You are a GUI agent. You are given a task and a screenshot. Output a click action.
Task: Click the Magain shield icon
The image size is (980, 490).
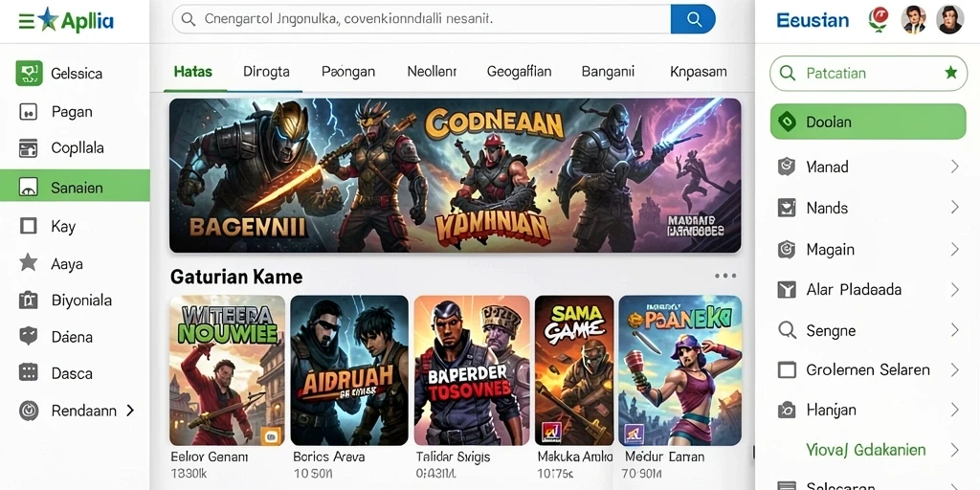tap(787, 250)
